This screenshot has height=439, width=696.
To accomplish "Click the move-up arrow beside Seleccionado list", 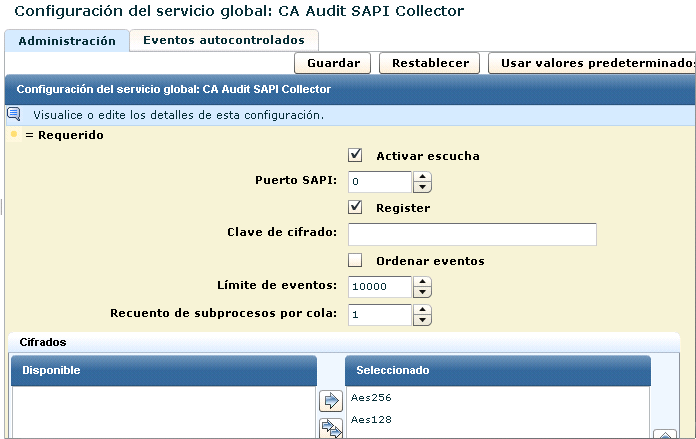I will pos(664,435).
